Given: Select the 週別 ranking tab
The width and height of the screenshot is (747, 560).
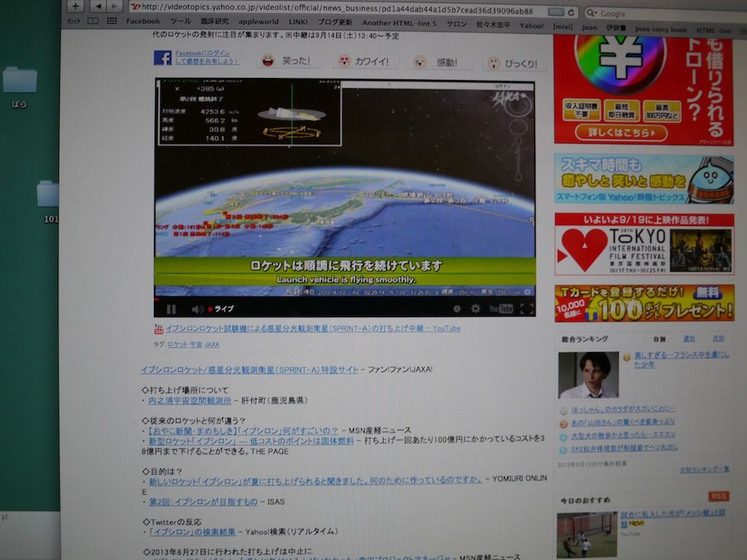Looking at the screenshot, I should pos(689,338).
